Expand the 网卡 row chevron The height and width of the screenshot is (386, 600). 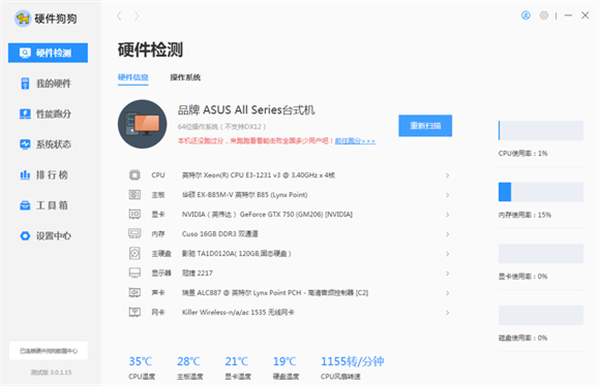(447, 313)
